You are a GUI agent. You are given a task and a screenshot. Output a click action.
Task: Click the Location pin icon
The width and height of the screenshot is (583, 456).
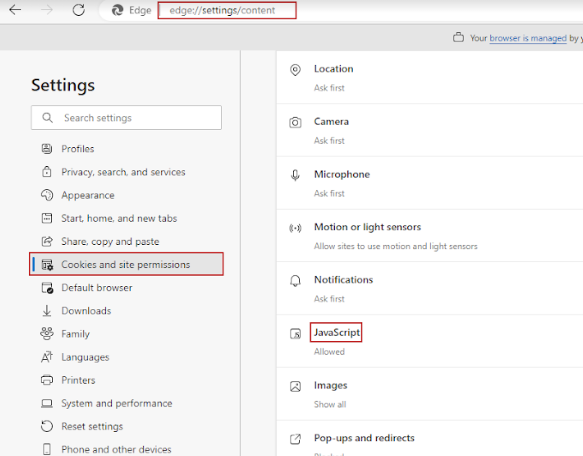click(x=295, y=70)
